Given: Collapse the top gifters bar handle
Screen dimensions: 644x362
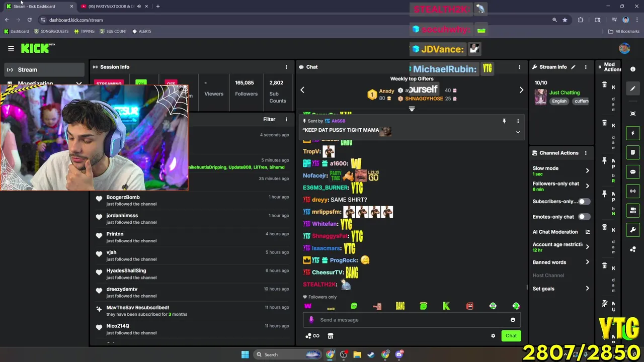Looking at the screenshot, I should click(412, 109).
